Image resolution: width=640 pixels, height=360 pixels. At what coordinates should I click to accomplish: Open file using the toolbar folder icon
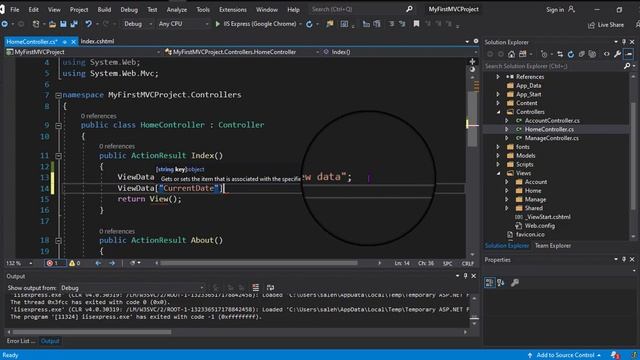point(52,24)
